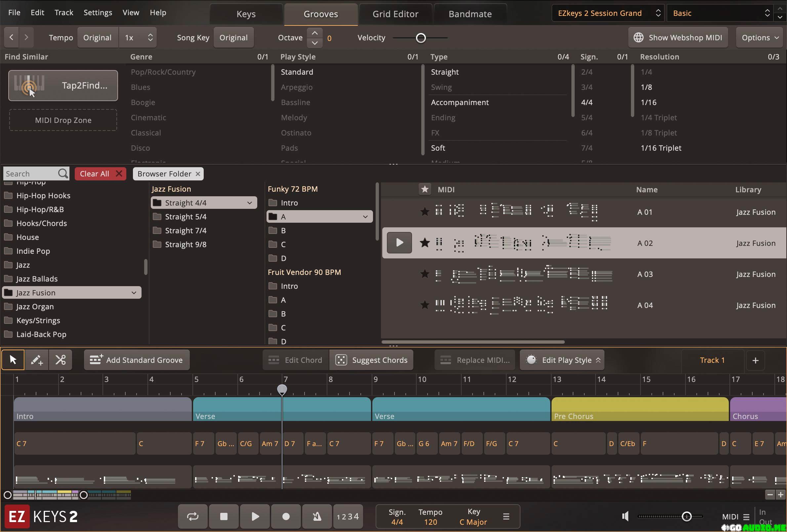The height and width of the screenshot is (532, 787).
Task: Open the 1x tempo multiplier dropdown
Action: (x=138, y=37)
